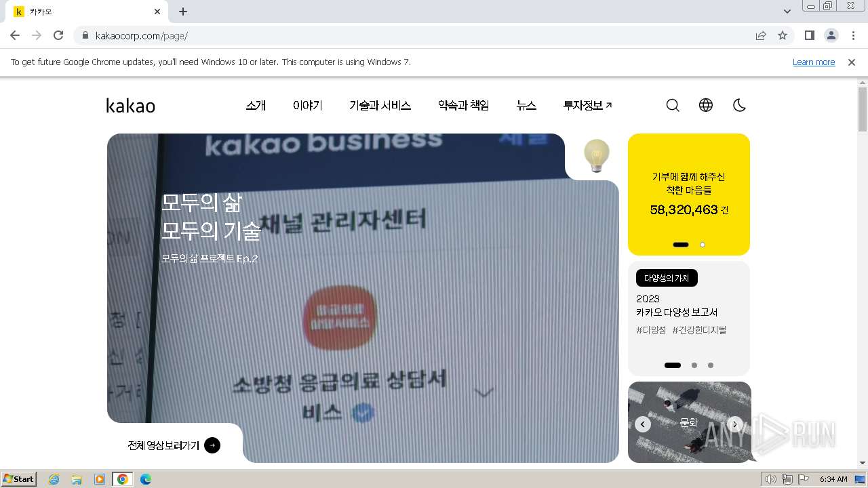The width and height of the screenshot is (868, 488).
Task: Open the tab search dropdown arrow
Action: click(x=787, y=12)
